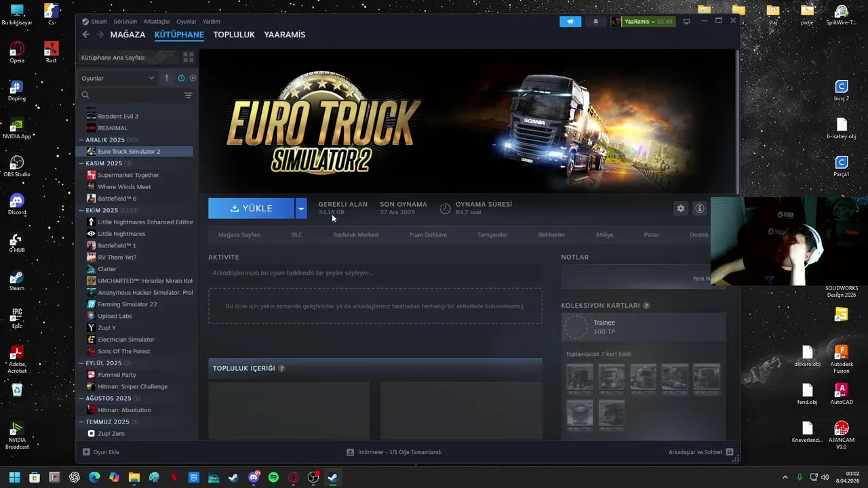Image resolution: width=868 pixels, height=488 pixels.
Task: Click the Steam page vertical scrollbar
Action: tap(737, 122)
